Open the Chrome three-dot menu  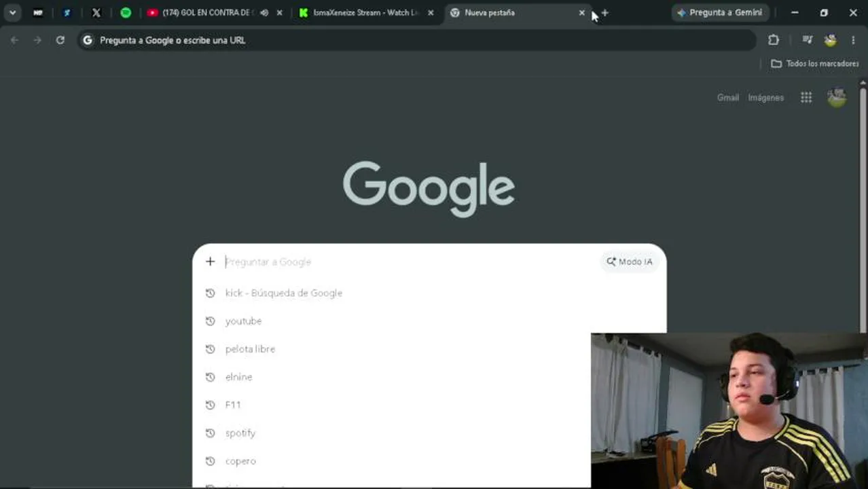[x=853, y=40]
